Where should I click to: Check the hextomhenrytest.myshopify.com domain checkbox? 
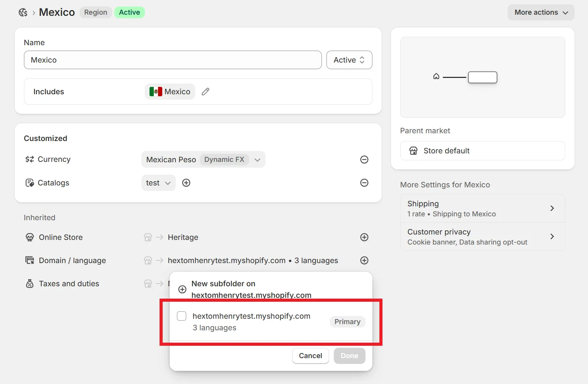point(182,316)
